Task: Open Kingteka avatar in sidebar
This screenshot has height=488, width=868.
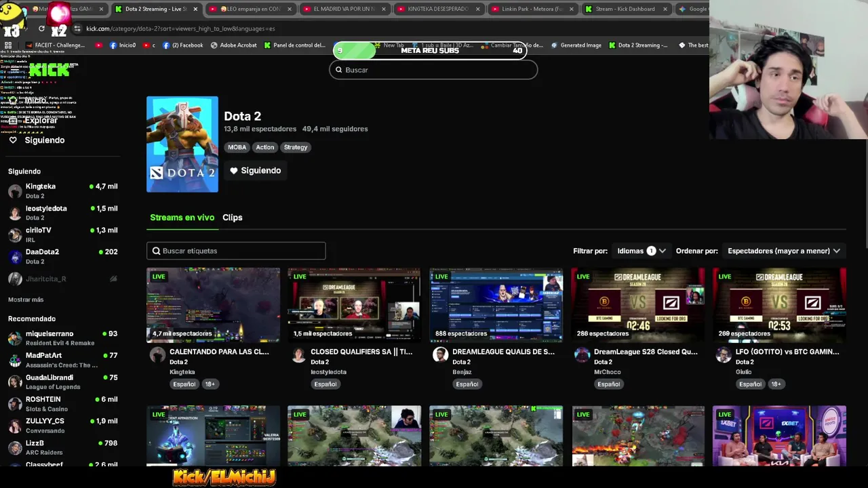Action: pyautogui.click(x=15, y=191)
